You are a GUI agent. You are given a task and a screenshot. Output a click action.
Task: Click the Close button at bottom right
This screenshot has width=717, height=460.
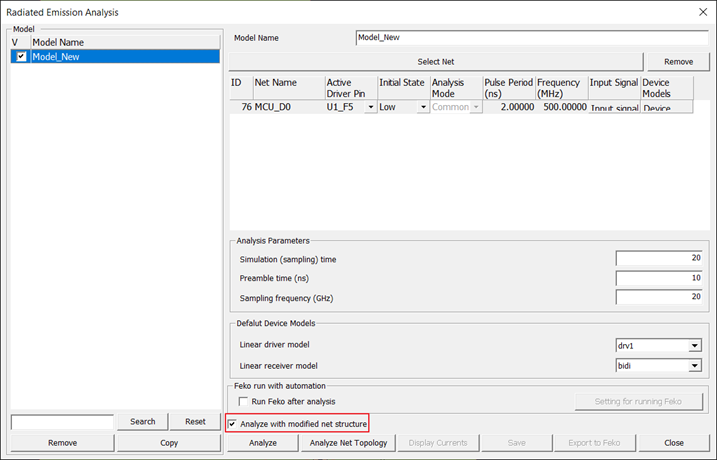(x=673, y=442)
